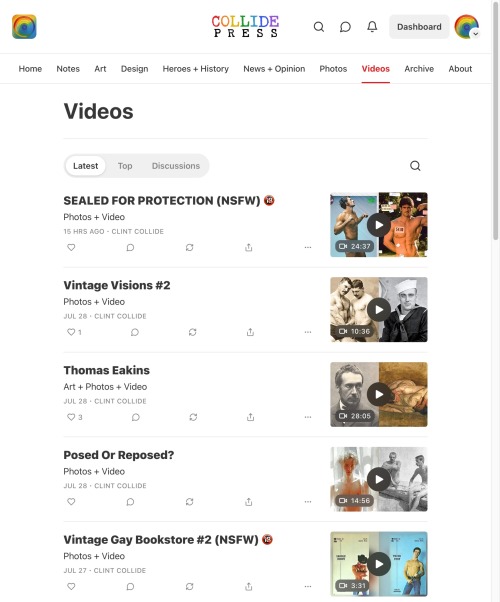500x602 pixels.
Task: Click the Collide Press logo title
Action: (245, 26)
